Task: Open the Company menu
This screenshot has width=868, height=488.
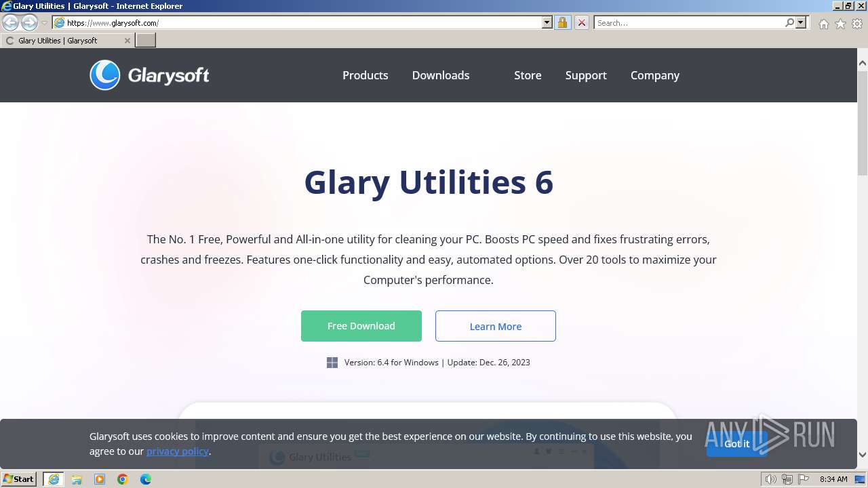Action: [655, 75]
